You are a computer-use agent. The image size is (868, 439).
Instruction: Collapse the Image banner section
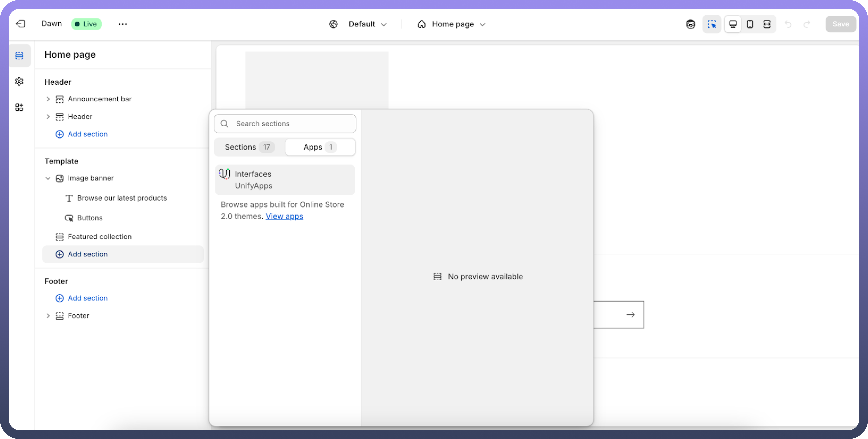point(48,178)
